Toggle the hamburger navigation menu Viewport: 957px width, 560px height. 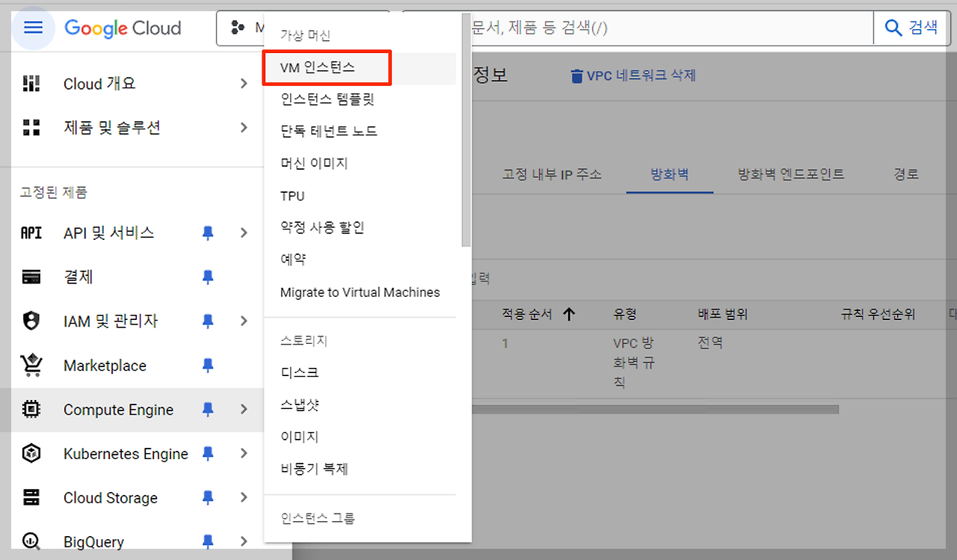[34, 28]
